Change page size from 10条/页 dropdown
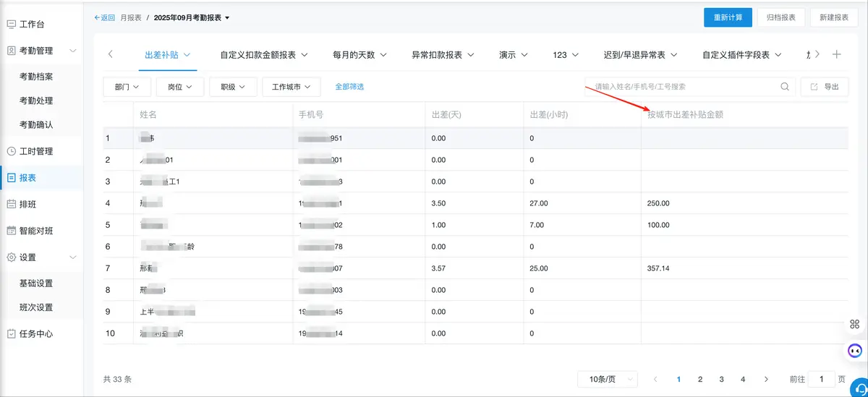 pos(607,379)
